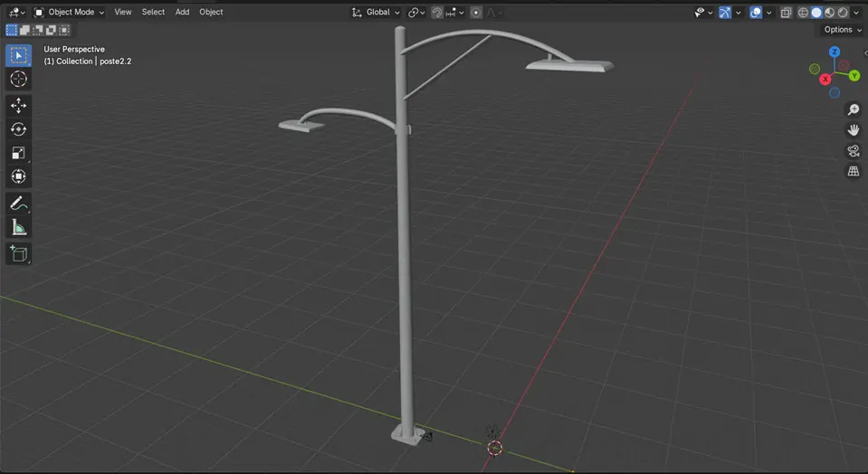Open the View menu

pyautogui.click(x=123, y=12)
